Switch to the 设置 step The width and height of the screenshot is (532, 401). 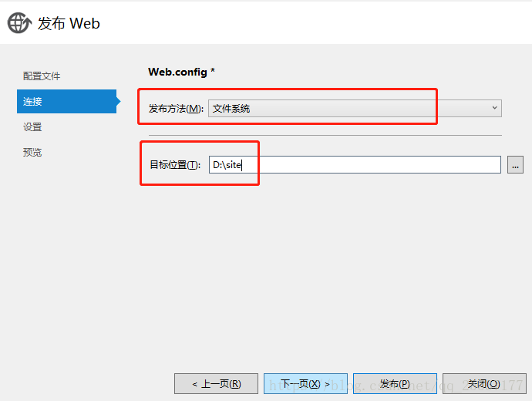pyautogui.click(x=32, y=127)
